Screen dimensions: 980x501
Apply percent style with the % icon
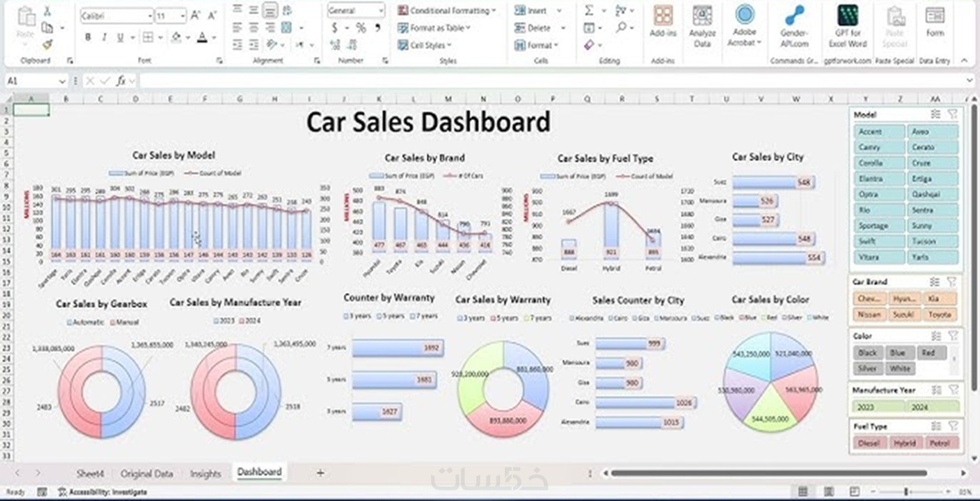point(361,28)
